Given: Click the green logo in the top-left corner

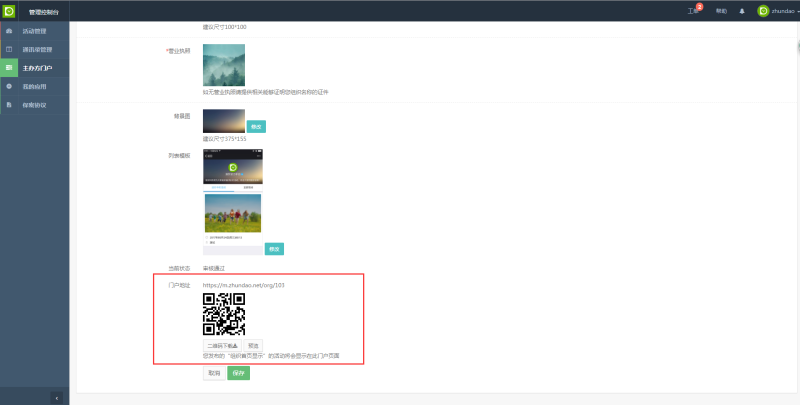Looking at the screenshot, I should click(x=9, y=11).
